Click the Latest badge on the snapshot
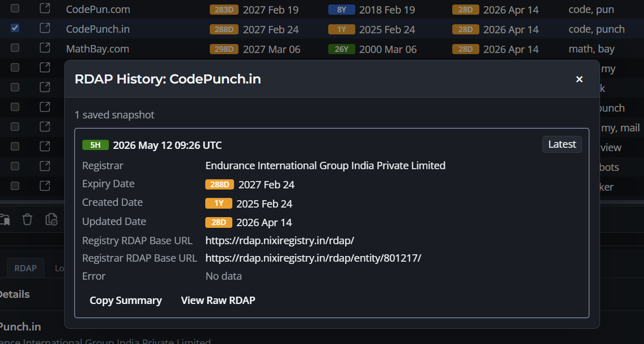 pos(562,144)
